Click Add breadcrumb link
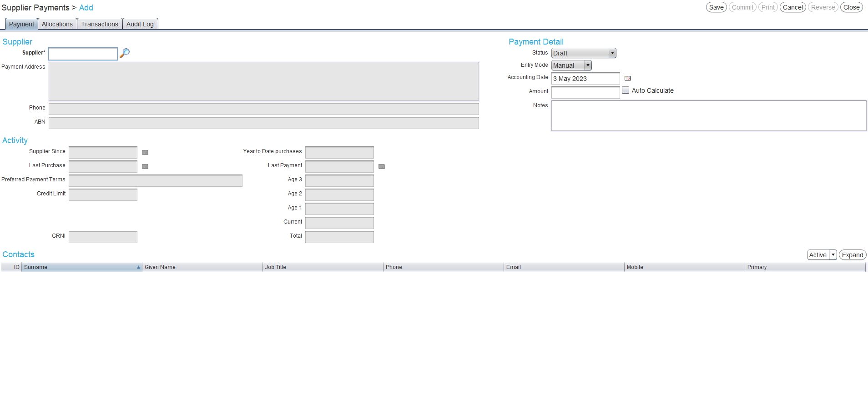Image resolution: width=868 pixels, height=399 pixels. [x=86, y=8]
